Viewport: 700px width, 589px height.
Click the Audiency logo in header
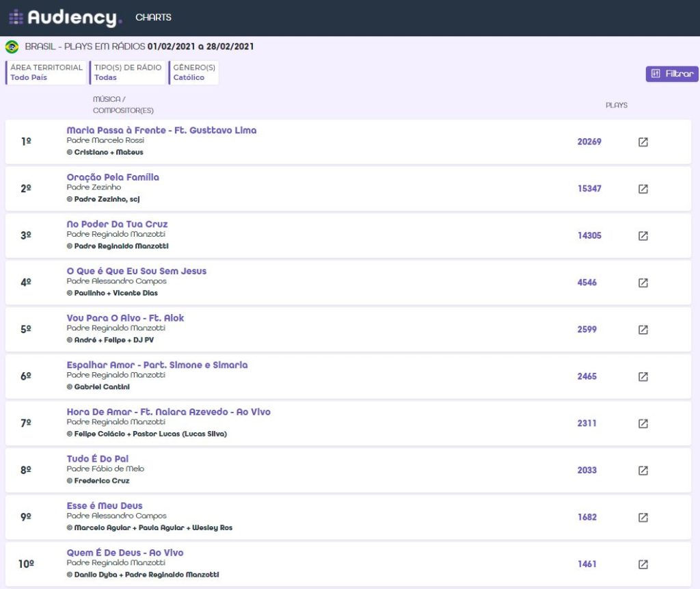[x=66, y=18]
